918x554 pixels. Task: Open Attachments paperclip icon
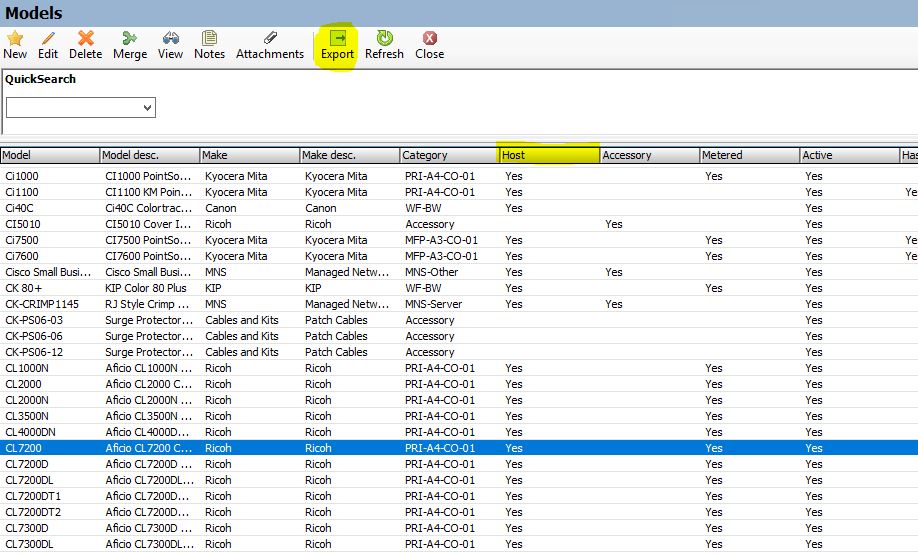pyautogui.click(x=270, y=39)
